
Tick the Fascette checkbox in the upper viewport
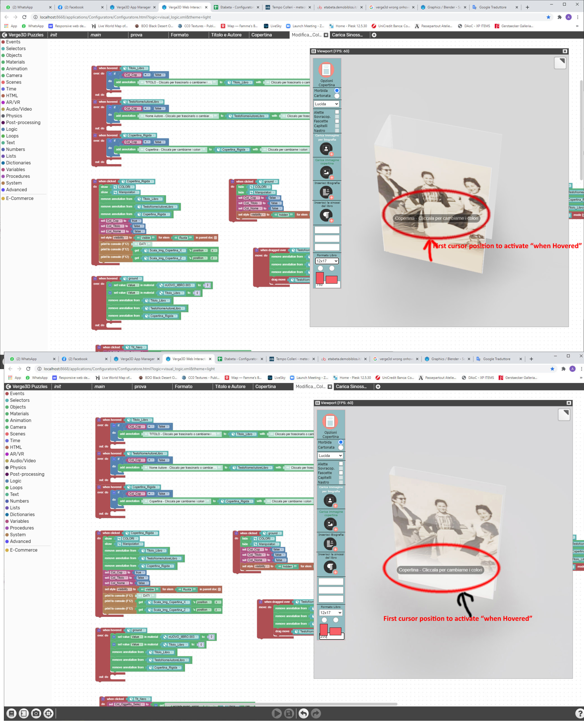(x=337, y=121)
